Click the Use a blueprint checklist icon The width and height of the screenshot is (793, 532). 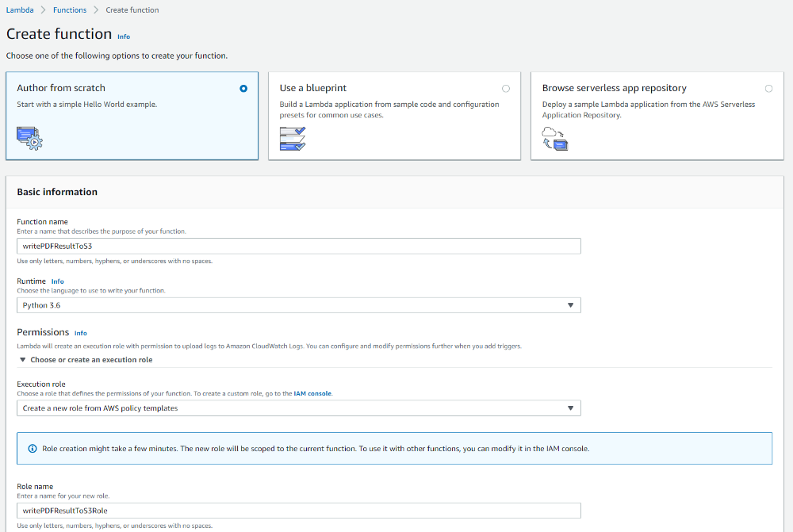(x=292, y=138)
